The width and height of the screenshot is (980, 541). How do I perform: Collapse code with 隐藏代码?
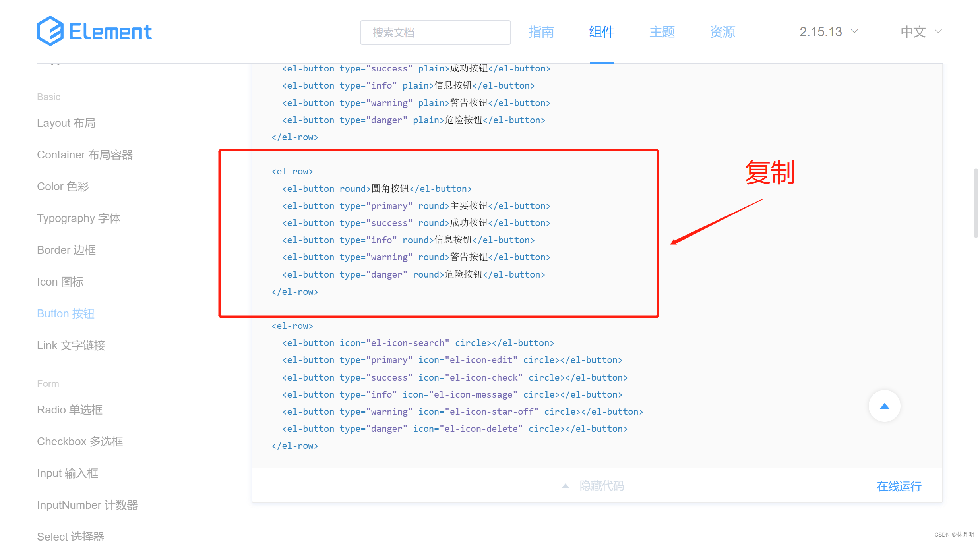click(601, 486)
